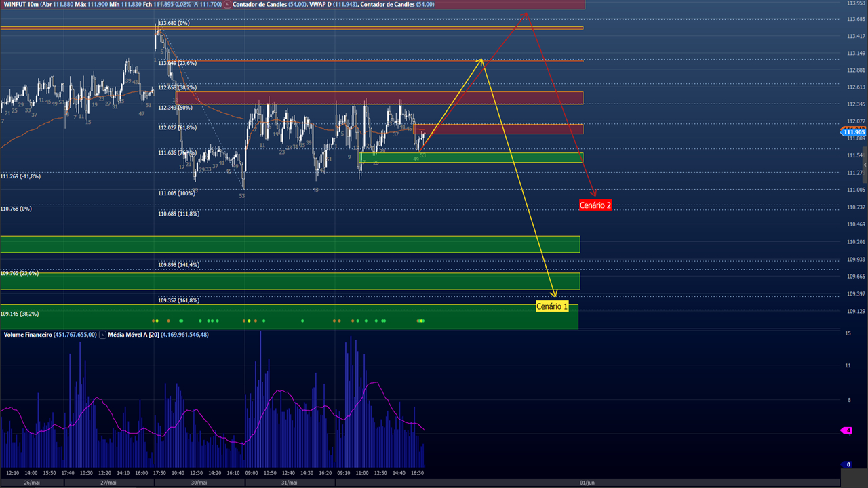Click the 01/jun date on time axis
Image resolution: width=868 pixels, height=488 pixels.
(x=587, y=483)
